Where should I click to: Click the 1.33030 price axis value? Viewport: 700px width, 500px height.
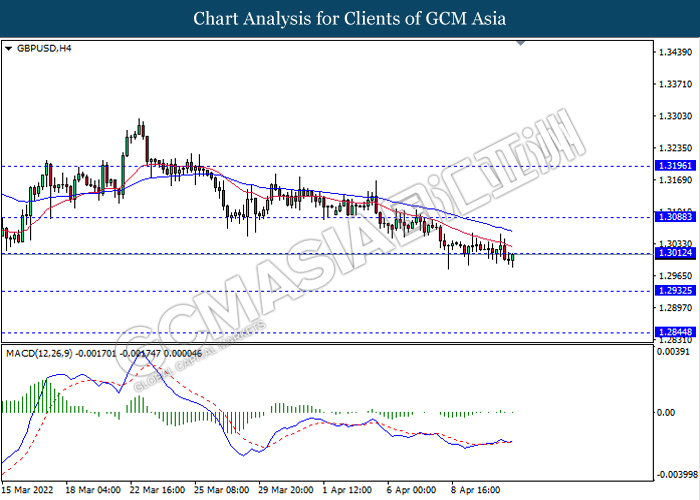coord(675,116)
